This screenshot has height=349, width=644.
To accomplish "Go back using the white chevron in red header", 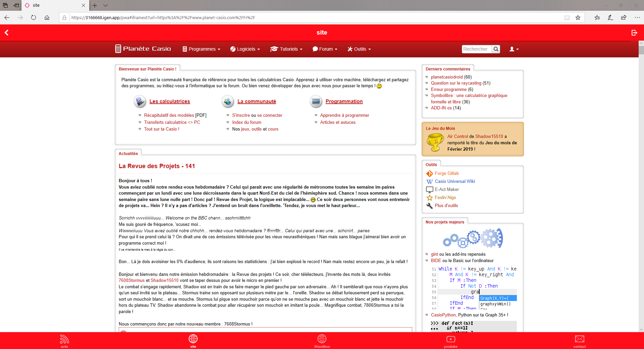I will [7, 33].
